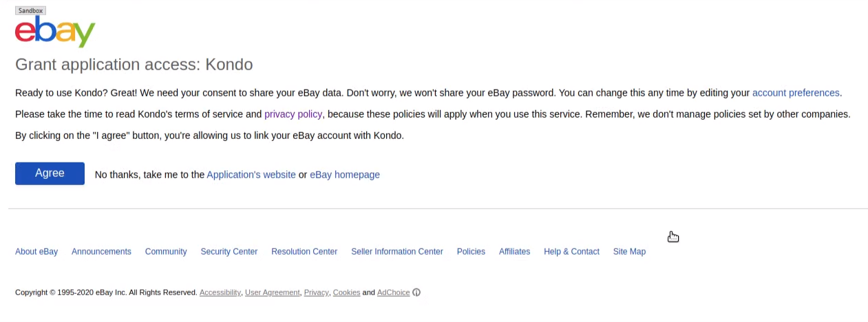The width and height of the screenshot is (868, 322).
Task: Open the Announcements footer link
Action: click(x=101, y=252)
